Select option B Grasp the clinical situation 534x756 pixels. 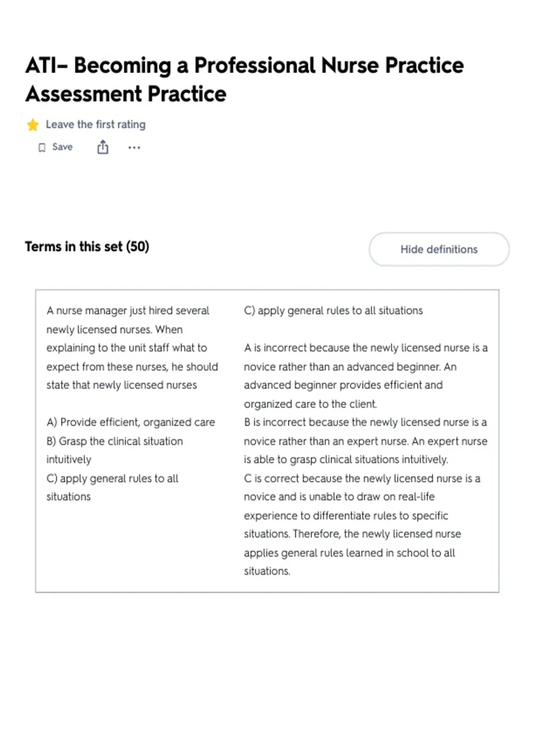(x=115, y=450)
